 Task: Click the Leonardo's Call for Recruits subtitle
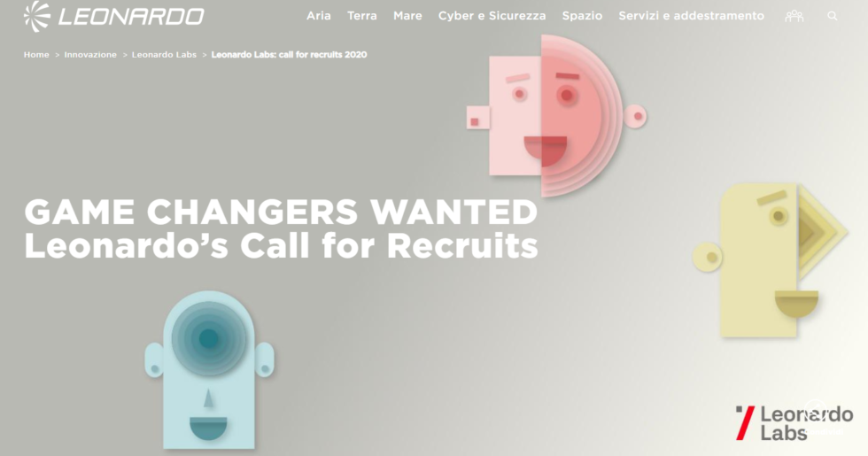[x=281, y=246]
